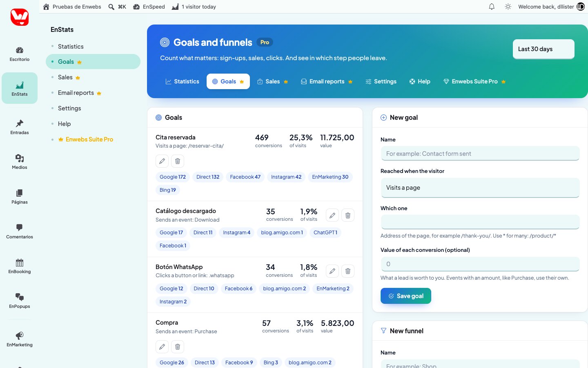Image resolution: width=588 pixels, height=368 pixels.
Task: Open Enwebs Suite Pro header tab
Action: coord(474,81)
